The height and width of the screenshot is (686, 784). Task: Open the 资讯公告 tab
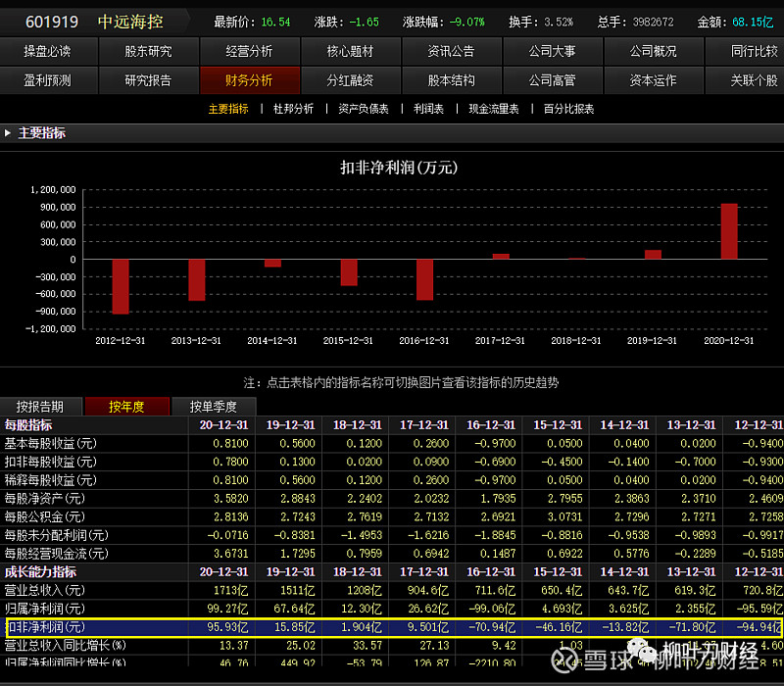tap(452, 51)
